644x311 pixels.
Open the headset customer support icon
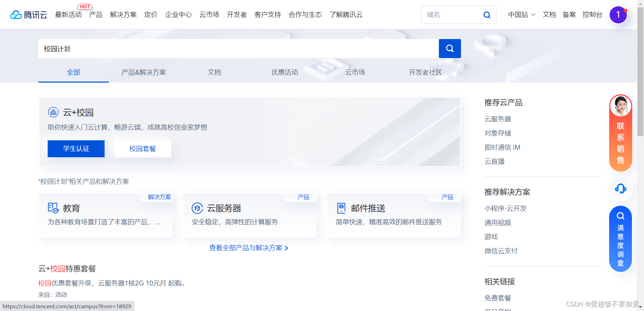tap(621, 189)
